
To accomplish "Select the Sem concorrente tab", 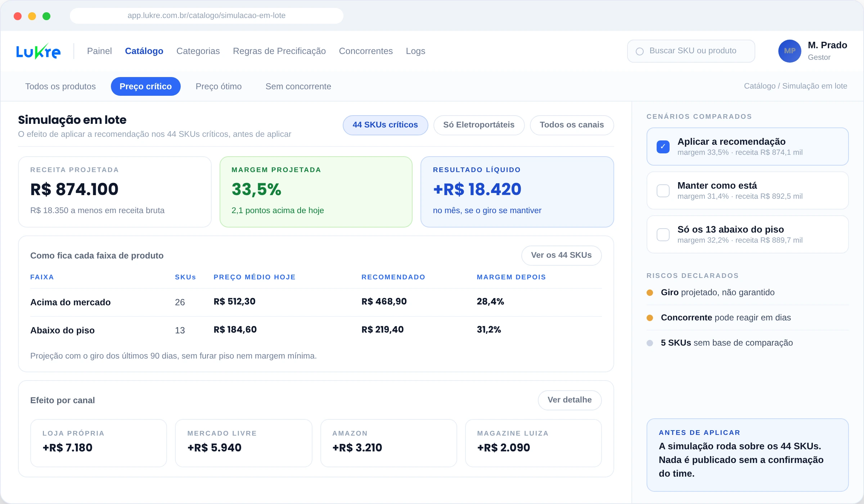I will [298, 86].
